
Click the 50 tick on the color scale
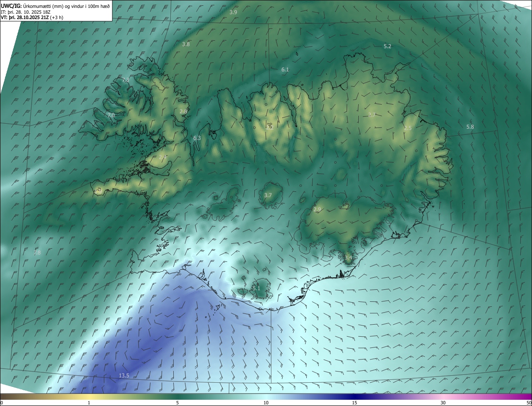click(529, 403)
